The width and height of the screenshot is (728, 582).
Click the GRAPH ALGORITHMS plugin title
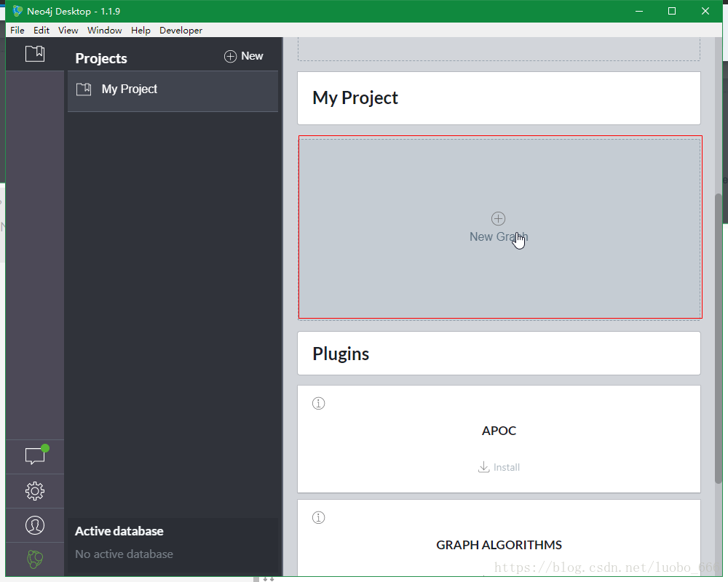point(499,545)
